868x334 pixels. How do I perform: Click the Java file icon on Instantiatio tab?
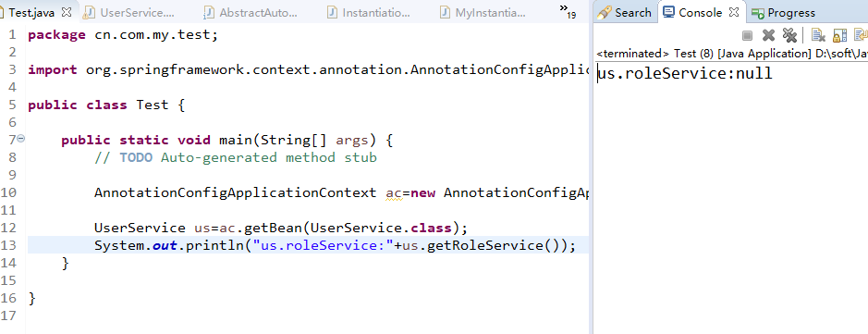click(332, 12)
